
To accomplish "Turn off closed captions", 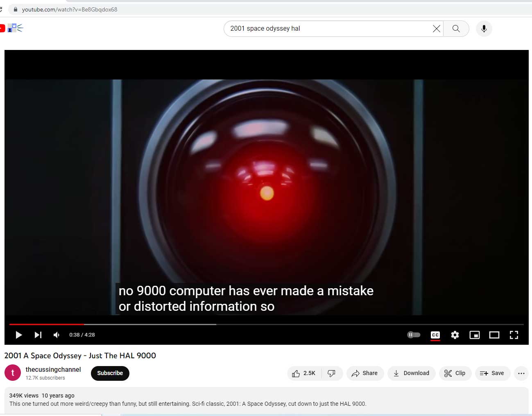I will 435,335.
